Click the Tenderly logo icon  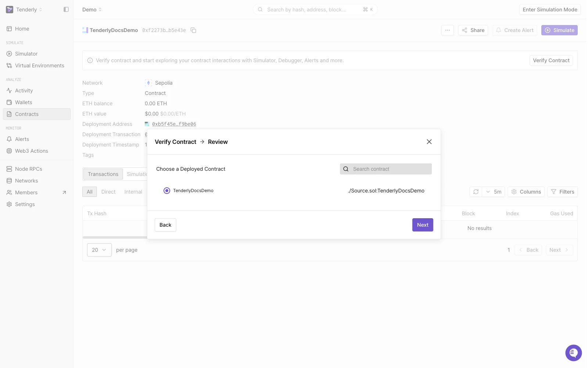pyautogui.click(x=10, y=10)
